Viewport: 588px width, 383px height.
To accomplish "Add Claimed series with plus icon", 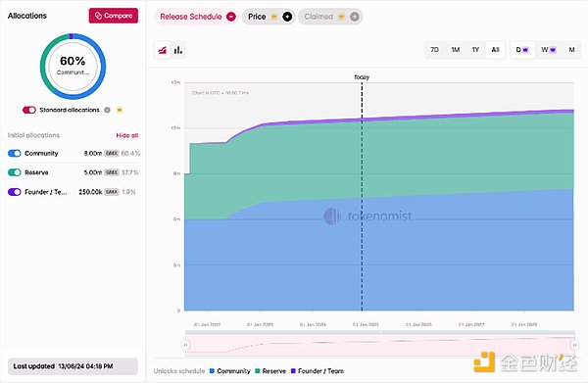I will (355, 17).
